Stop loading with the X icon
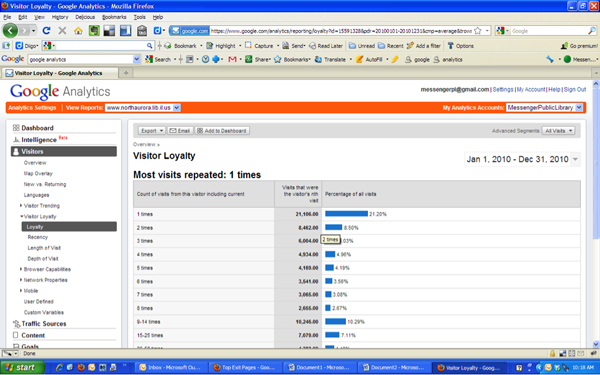 [62, 31]
